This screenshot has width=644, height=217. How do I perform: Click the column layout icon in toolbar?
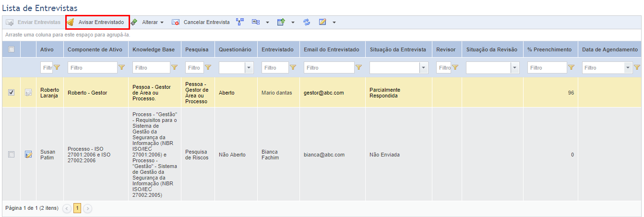[x=256, y=22]
